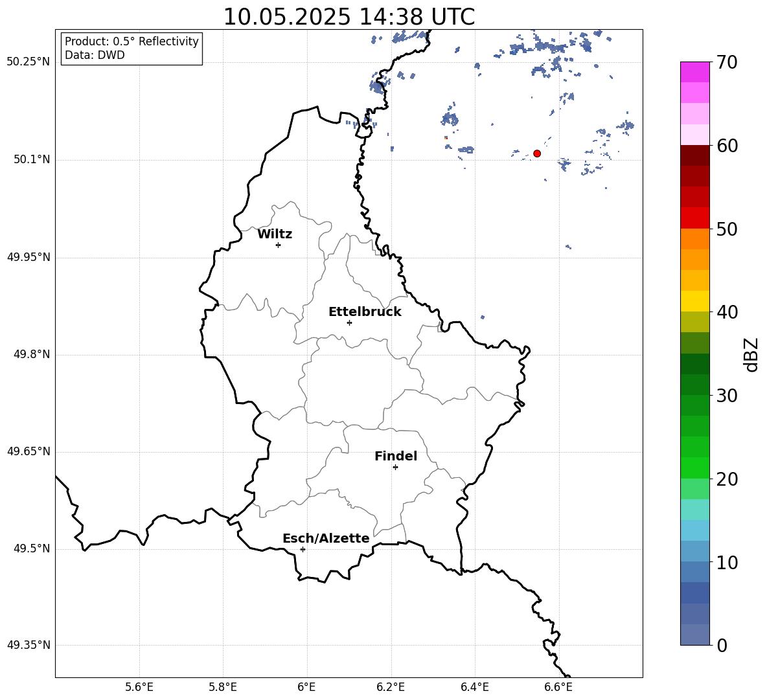This screenshot has height=700, width=767.
Task: Click the 6.2°E longitude label
Action: (x=391, y=687)
